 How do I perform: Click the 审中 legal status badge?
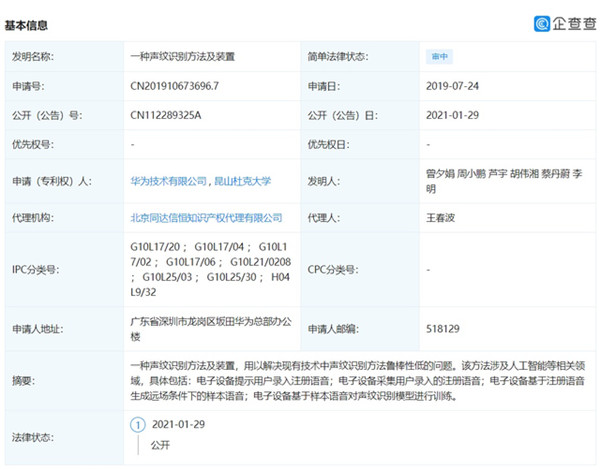[x=438, y=57]
